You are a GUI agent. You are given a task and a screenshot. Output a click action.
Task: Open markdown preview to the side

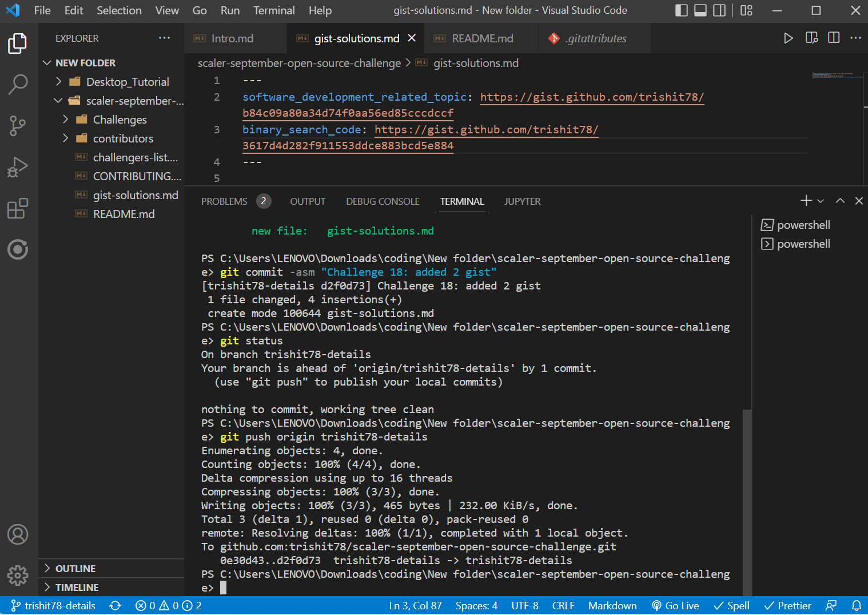pyautogui.click(x=811, y=38)
